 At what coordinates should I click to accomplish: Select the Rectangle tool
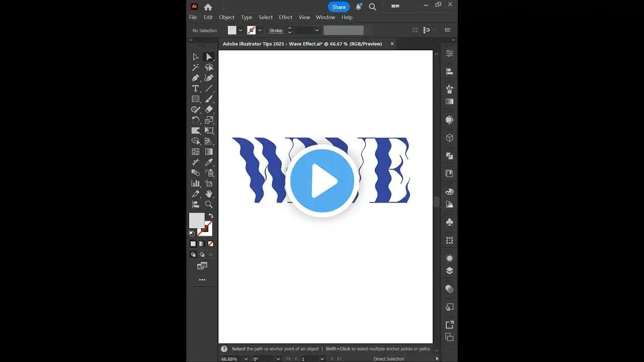point(196,99)
